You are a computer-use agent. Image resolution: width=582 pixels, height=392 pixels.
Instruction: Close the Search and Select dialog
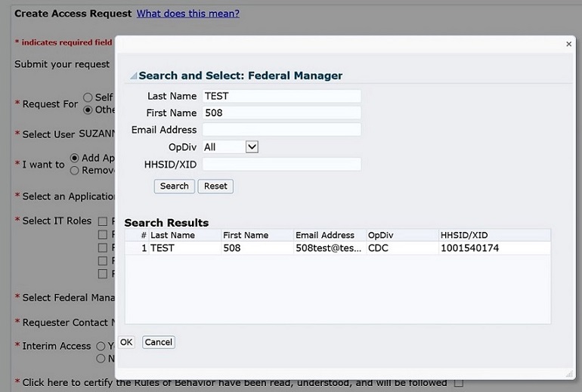(x=568, y=45)
